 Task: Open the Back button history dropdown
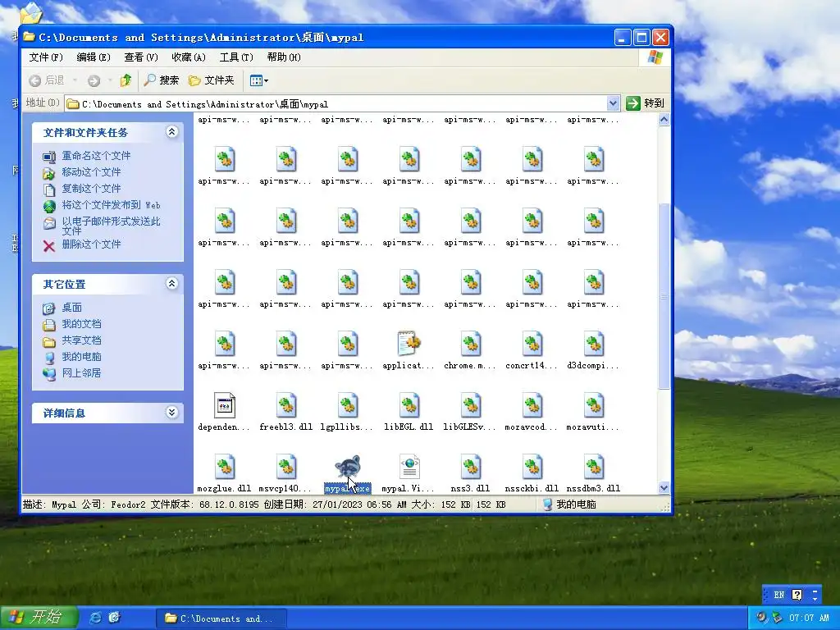[x=75, y=80]
